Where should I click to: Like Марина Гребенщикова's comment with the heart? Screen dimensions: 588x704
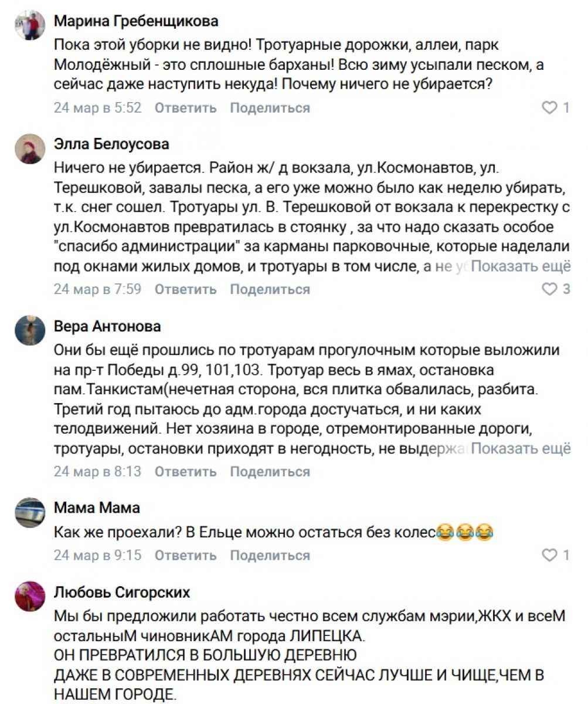549,108
